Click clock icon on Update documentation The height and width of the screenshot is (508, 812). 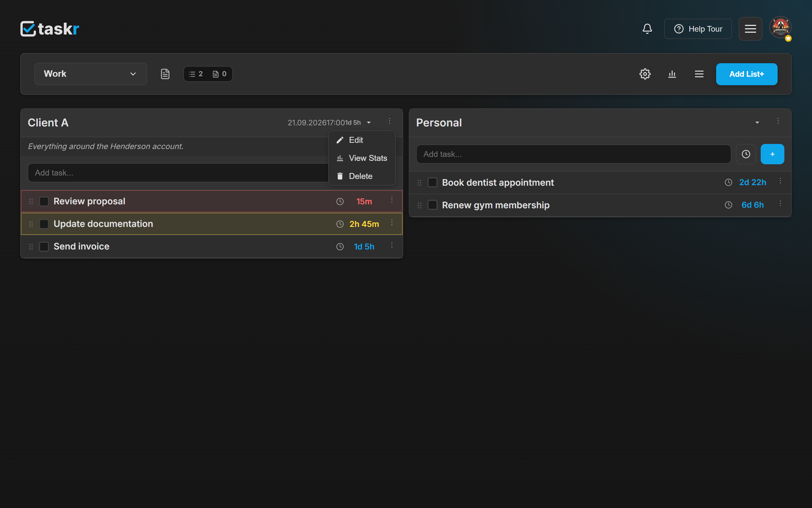[x=340, y=224]
